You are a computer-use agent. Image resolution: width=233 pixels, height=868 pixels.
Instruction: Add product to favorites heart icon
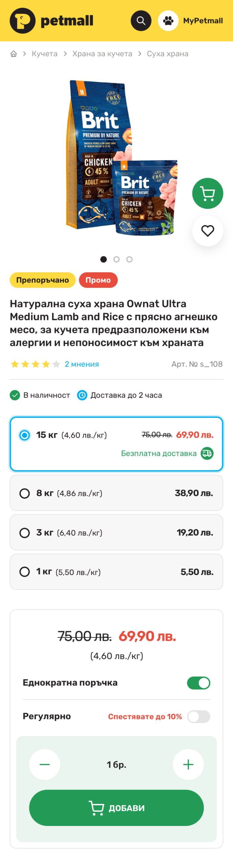click(x=208, y=231)
